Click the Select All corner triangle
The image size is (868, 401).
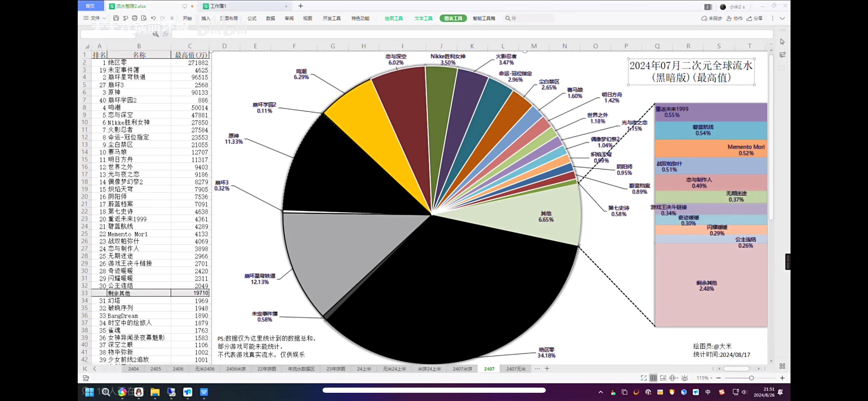pos(87,46)
